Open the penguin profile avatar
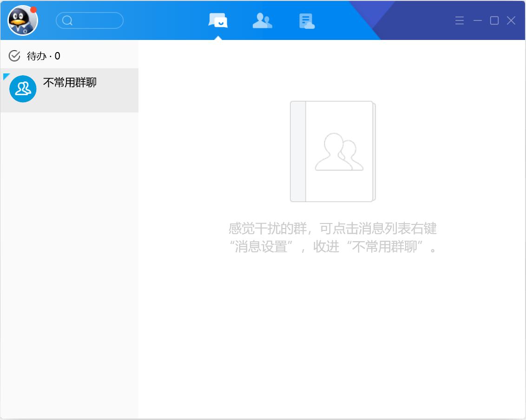Viewport: 526px width, 420px height. (x=22, y=20)
